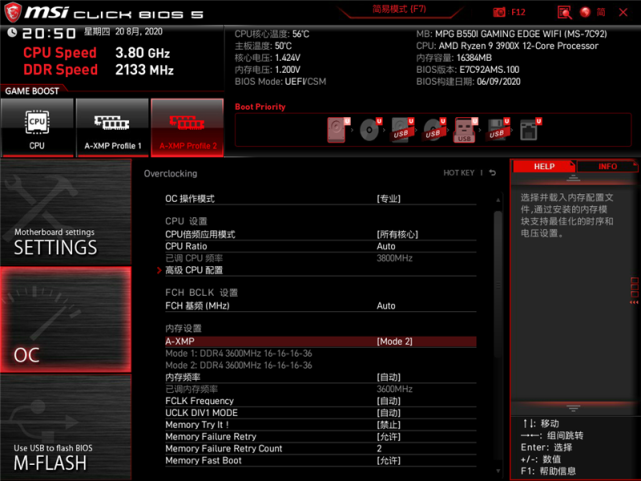Click the help panel bottom collapse handle
This screenshot has width=641, height=481.
573,408
